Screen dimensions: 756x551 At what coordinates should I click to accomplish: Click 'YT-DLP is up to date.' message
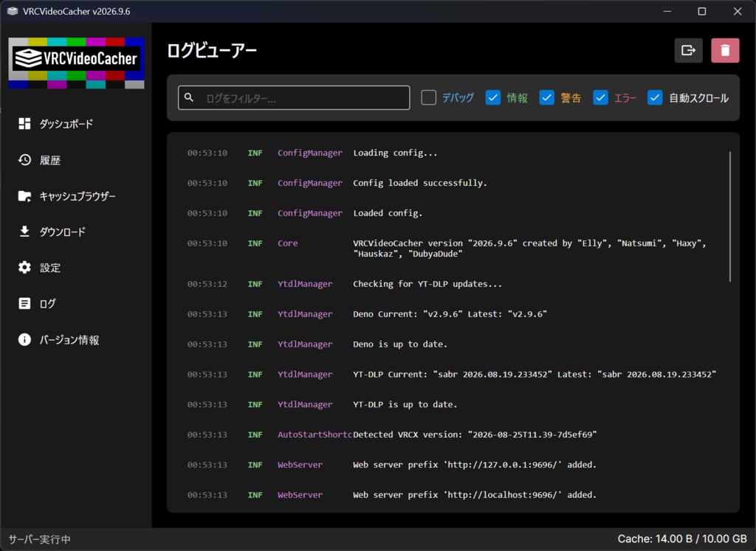coord(405,404)
